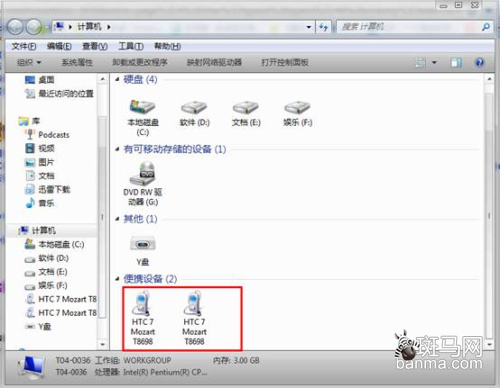Image resolution: width=500 pixels, height=388 pixels.
Task: Select Y盘 in the sidebar tree
Action: [x=38, y=326]
